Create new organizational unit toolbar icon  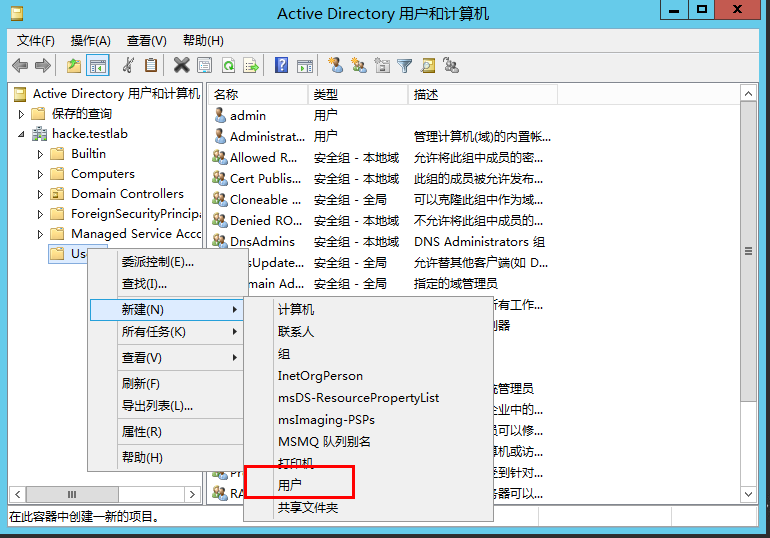point(382,65)
